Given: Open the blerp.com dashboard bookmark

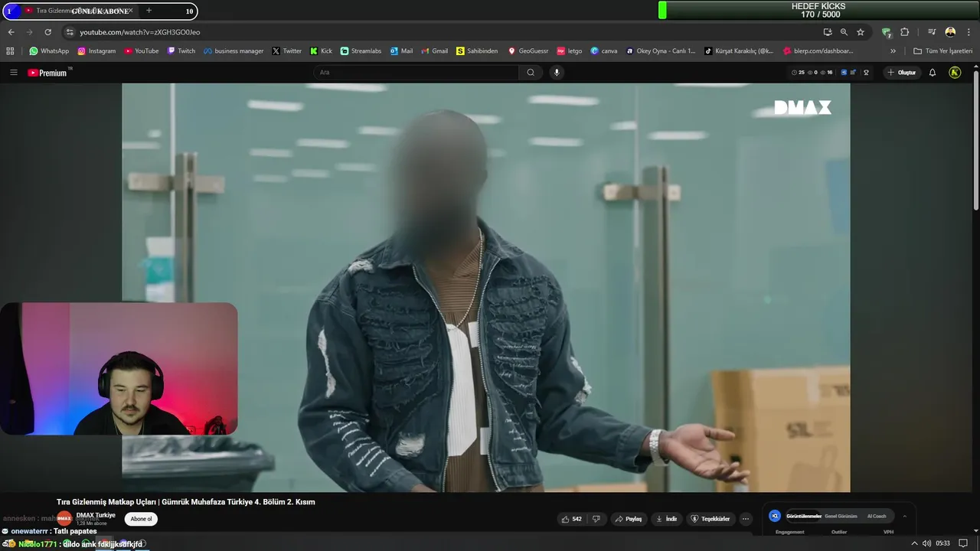Looking at the screenshot, I should pyautogui.click(x=818, y=51).
